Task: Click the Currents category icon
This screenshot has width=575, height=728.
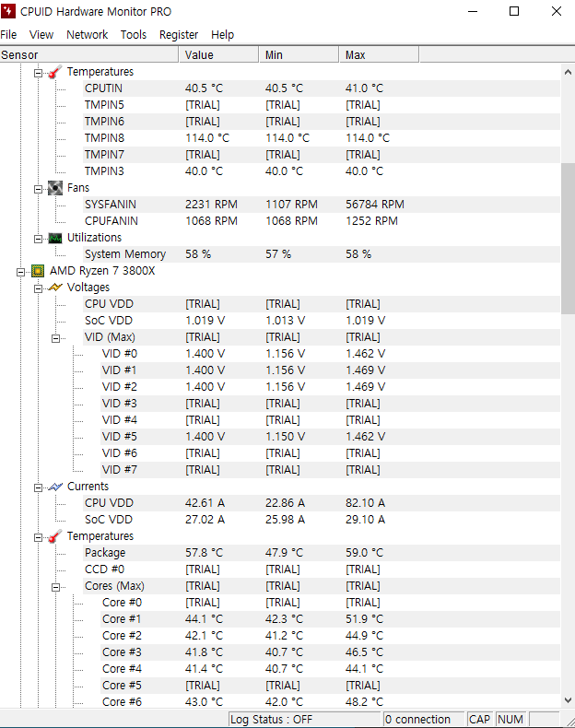Action: (55, 487)
